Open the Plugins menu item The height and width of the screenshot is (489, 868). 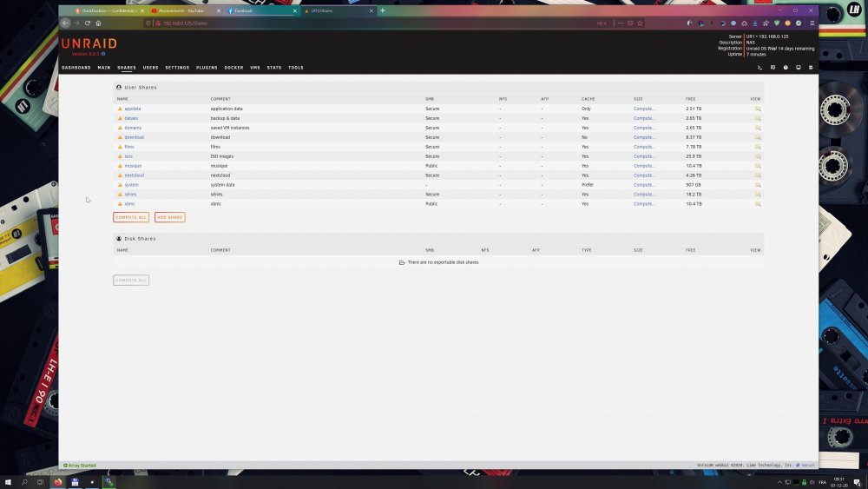tap(207, 68)
